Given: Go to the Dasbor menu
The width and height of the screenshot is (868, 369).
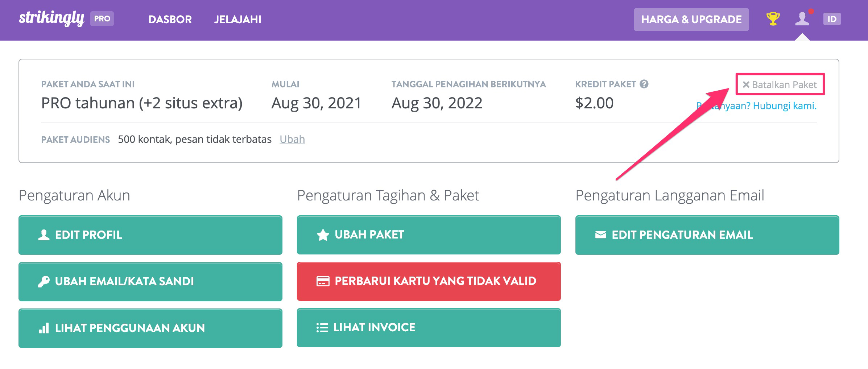Looking at the screenshot, I should (x=170, y=19).
